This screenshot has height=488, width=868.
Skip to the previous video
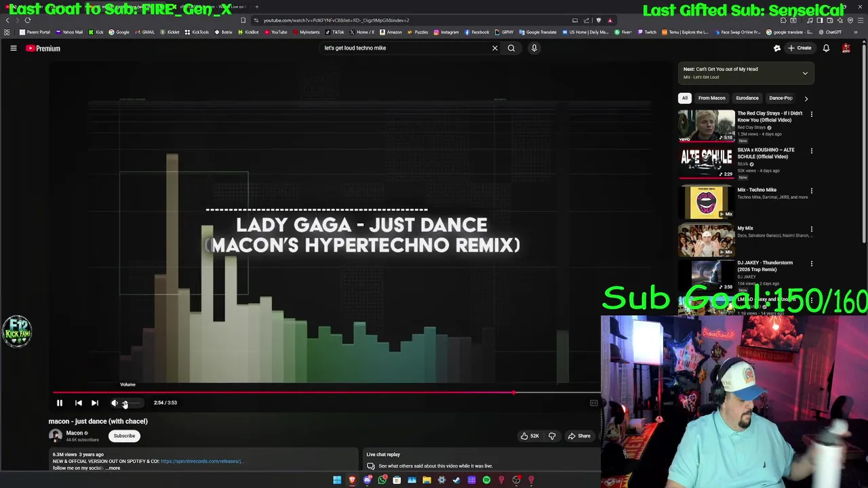78,403
